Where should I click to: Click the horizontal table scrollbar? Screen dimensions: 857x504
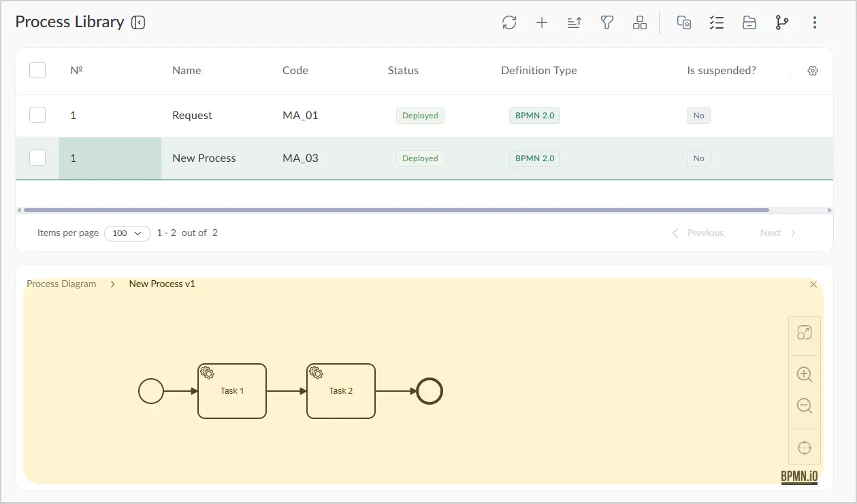[x=396, y=210]
